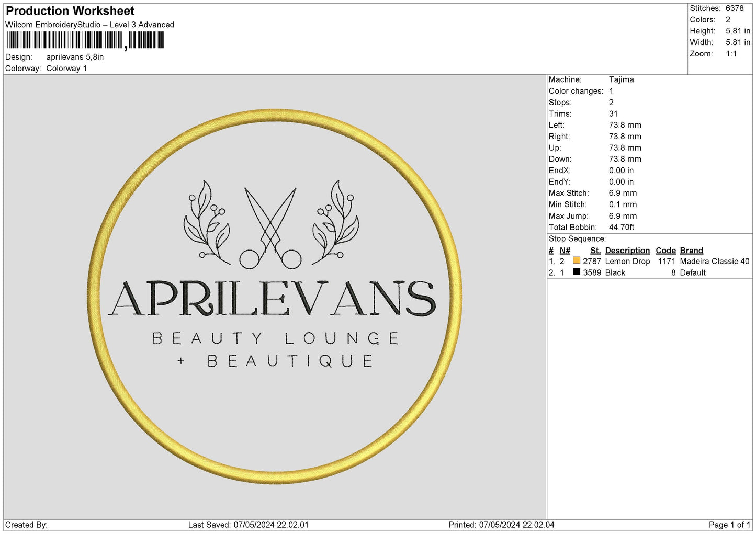The image size is (756, 534).
Task: Select the design name aprilevans 5,8in
Action: [75, 57]
